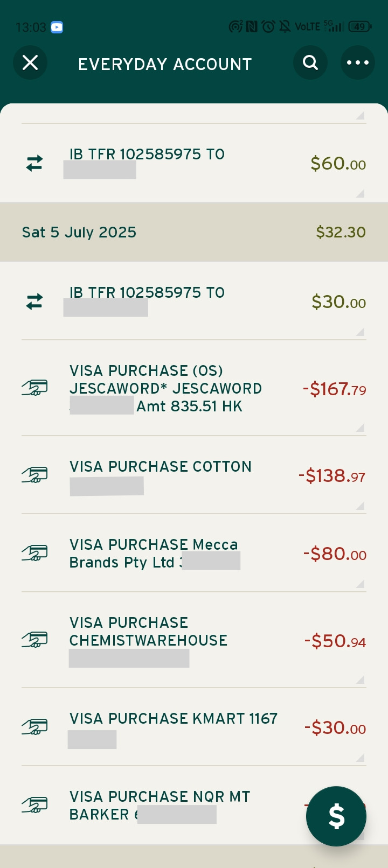Screen dimensions: 388x868
Task: Expand the Mecca Brands corner triangle
Action: point(361,584)
